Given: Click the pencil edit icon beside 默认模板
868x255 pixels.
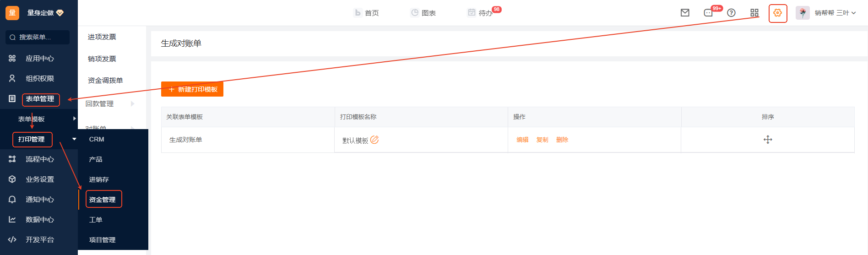Looking at the screenshot, I should 374,140.
